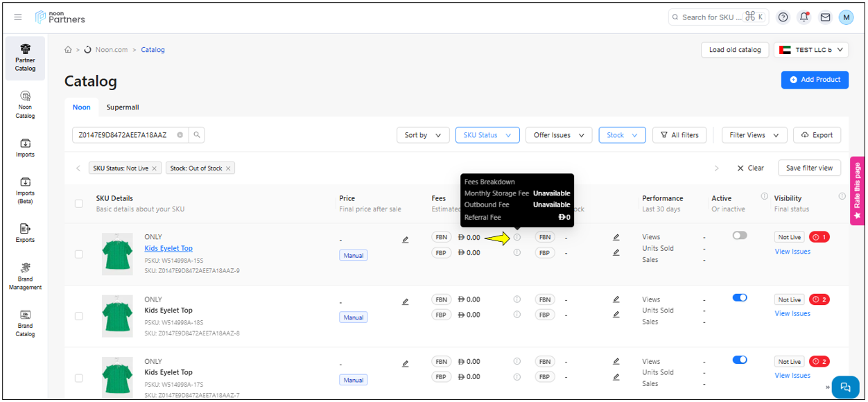Viewport: 868px width, 402px height.
Task: Open the chat support icon
Action: (845, 387)
